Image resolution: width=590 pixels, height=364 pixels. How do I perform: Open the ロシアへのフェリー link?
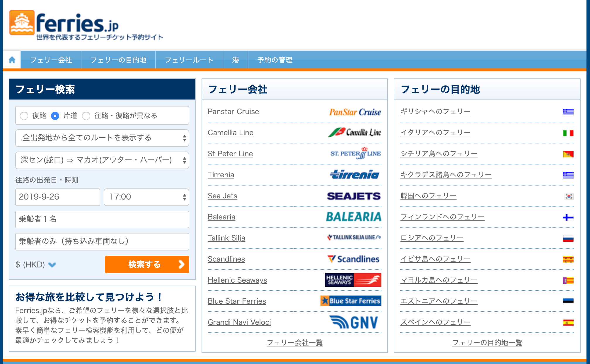point(432,238)
